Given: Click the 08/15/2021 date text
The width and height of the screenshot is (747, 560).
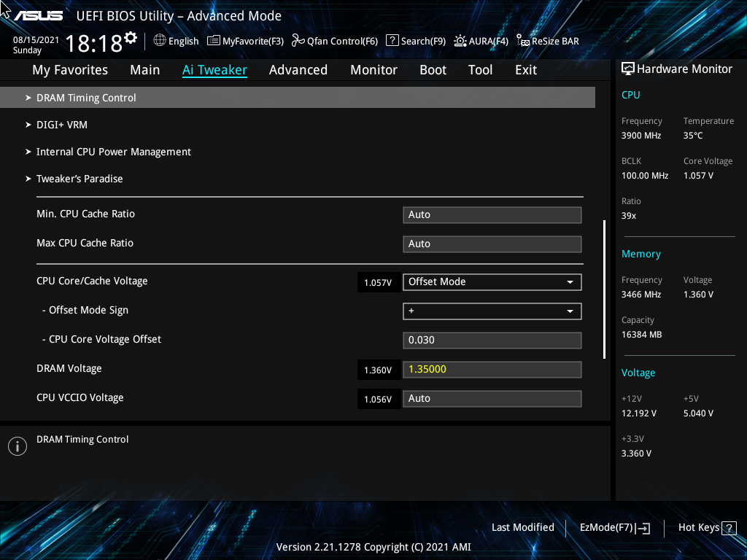Looking at the screenshot, I should tap(36, 40).
